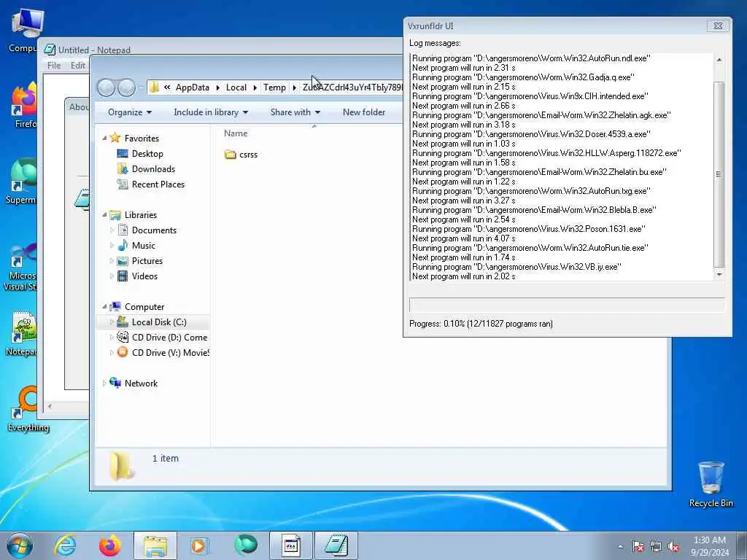The image size is (747, 560).
Task: Click Temp in the address breadcrumb
Action: pos(274,87)
